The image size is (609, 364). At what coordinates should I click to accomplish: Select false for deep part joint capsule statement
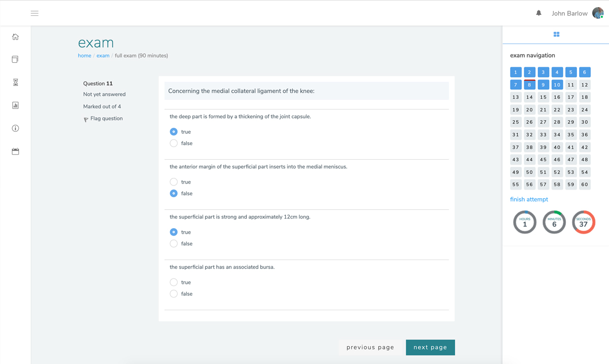(x=174, y=143)
